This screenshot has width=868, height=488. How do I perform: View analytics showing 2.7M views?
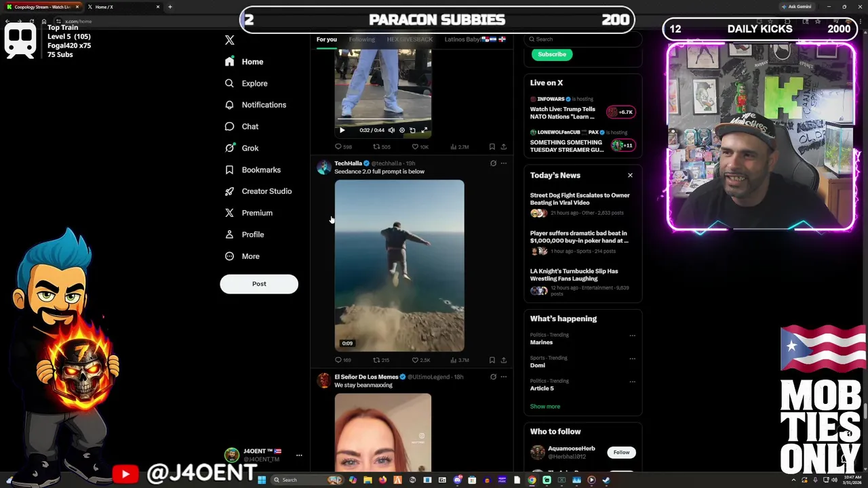[460, 146]
